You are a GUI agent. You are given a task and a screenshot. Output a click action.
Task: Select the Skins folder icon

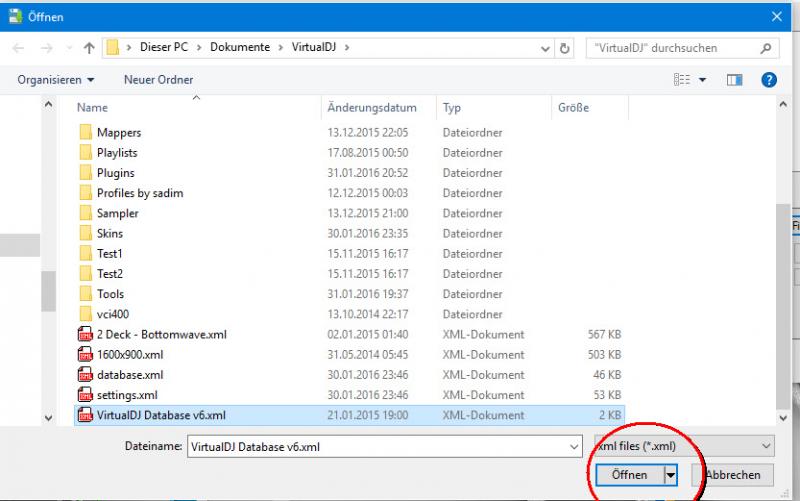coord(86,233)
